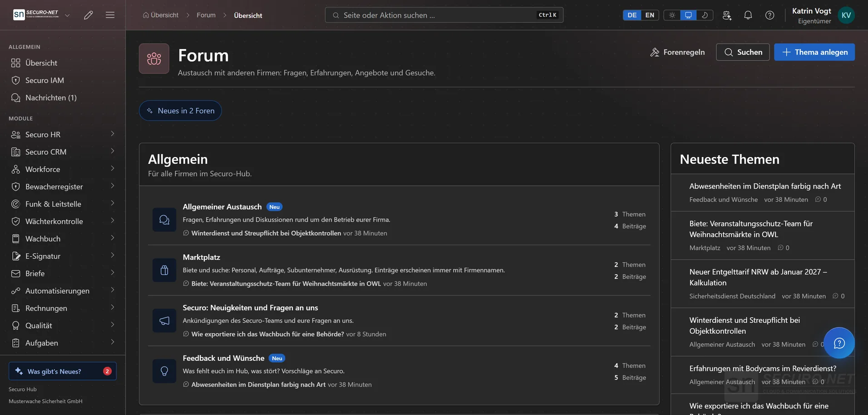Click the Allgemeiner Austausch forum icon

pyautogui.click(x=164, y=220)
